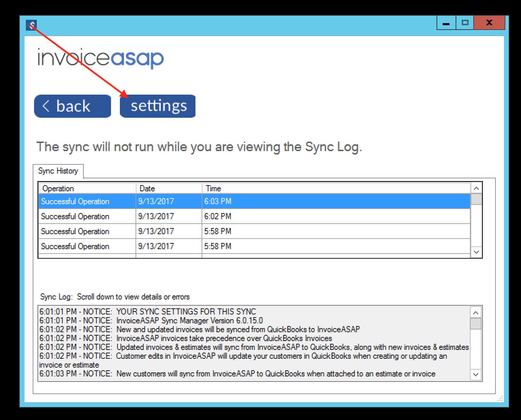Click the InvoiceASAP app icon in title bar

pos(31,25)
